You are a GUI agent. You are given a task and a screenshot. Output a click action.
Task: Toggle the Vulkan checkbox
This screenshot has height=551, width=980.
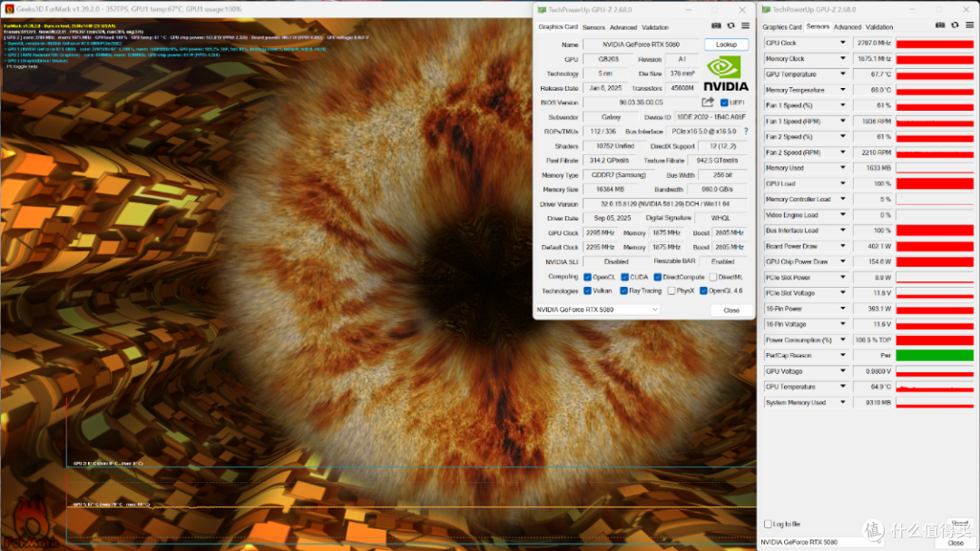pos(587,290)
